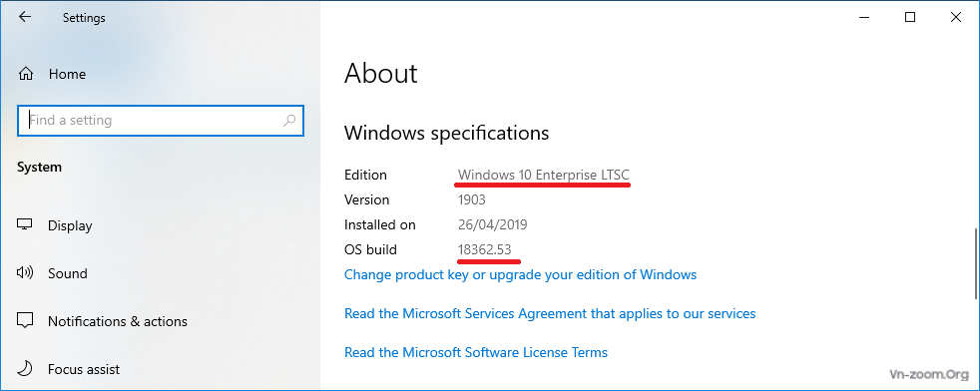Go to Sound settings

click(x=68, y=273)
